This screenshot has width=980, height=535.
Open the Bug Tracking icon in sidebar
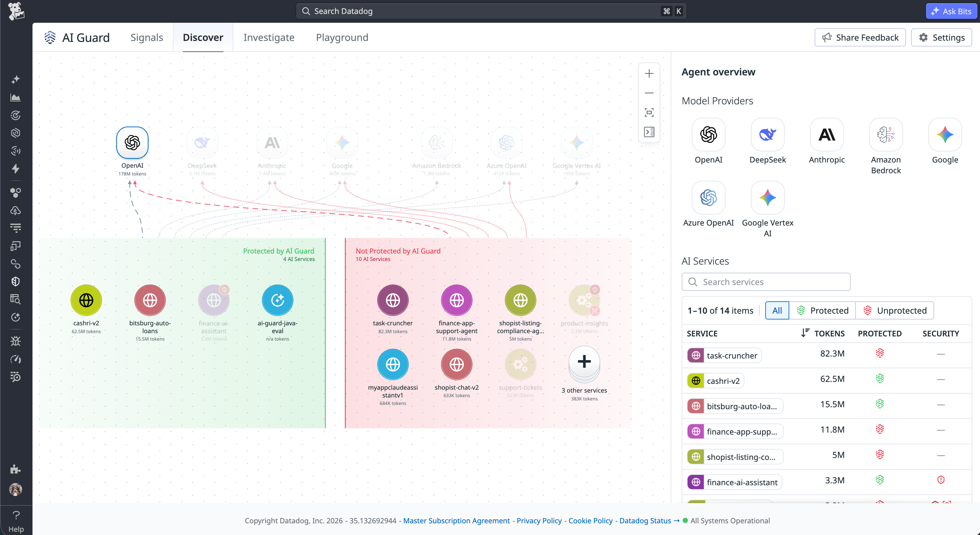(16, 341)
